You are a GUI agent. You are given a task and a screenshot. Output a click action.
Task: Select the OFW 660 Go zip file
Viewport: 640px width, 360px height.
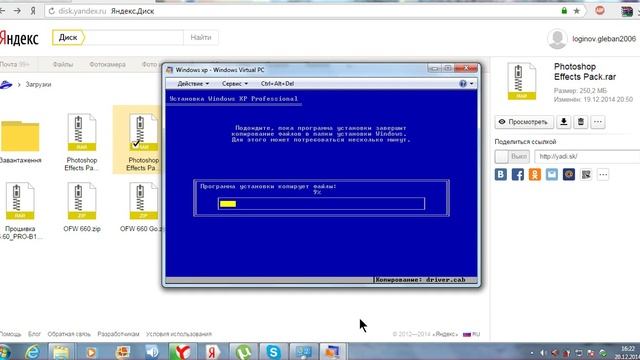141,207
